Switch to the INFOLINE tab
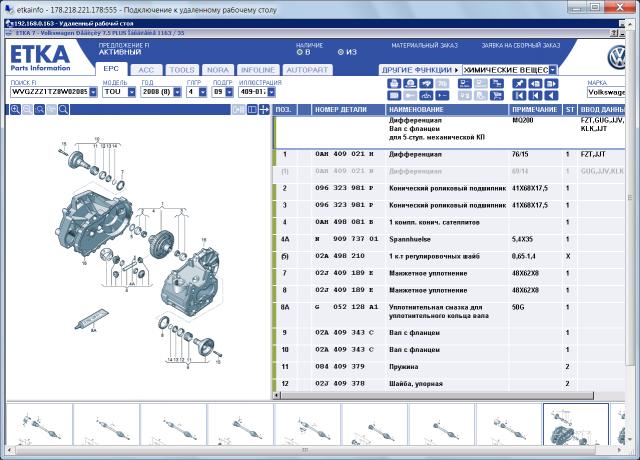This screenshot has height=460, width=640. click(x=258, y=70)
